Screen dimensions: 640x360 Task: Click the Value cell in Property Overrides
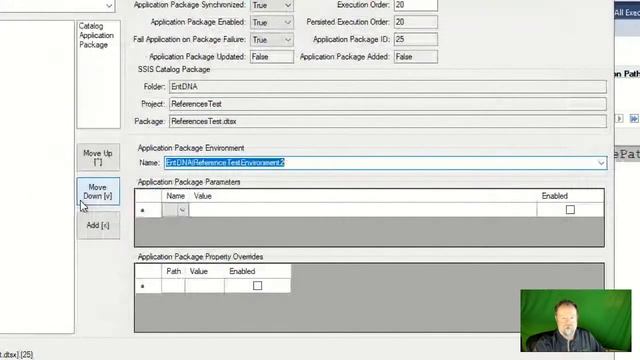tap(204, 286)
